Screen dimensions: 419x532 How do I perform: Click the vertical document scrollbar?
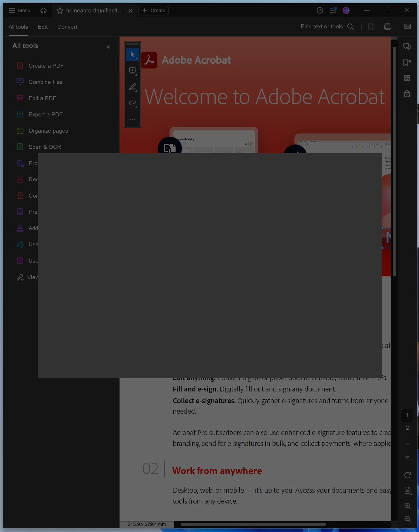[394, 162]
